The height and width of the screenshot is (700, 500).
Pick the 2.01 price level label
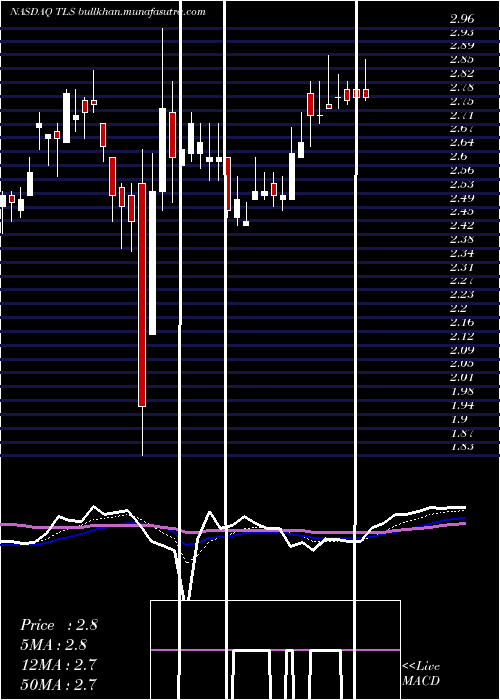coord(462,378)
